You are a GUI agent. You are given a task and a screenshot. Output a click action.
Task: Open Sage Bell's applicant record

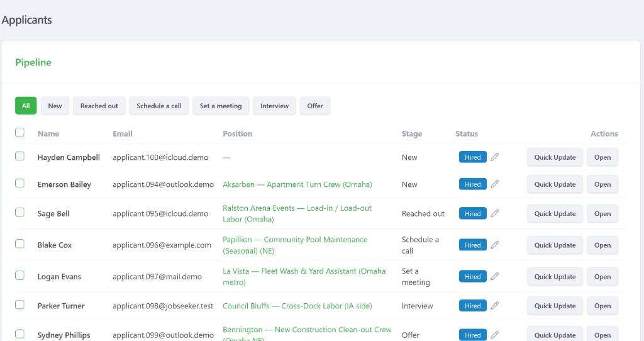(x=602, y=214)
